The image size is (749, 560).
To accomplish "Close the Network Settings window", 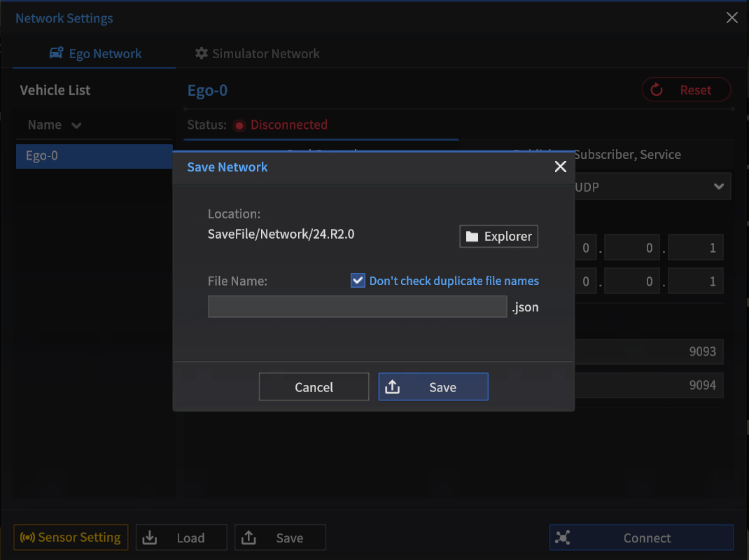I will click(x=731, y=18).
